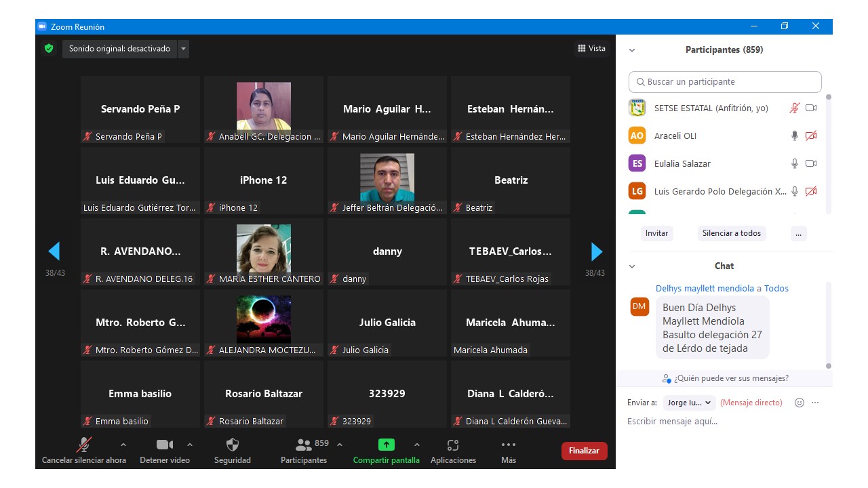
Task: Open video options caret beside Detener vídeo
Action: 190,445
